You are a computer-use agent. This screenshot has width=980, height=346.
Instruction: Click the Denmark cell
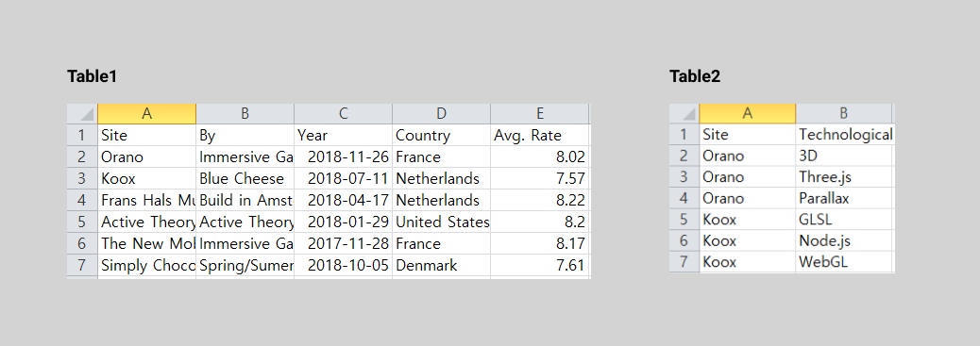[x=441, y=266]
